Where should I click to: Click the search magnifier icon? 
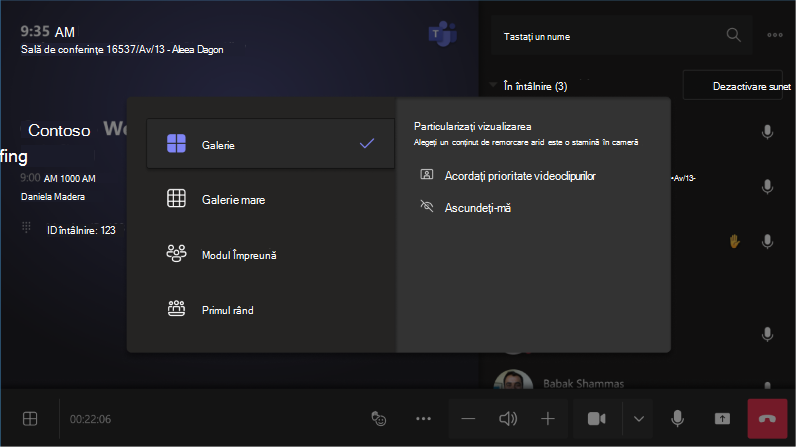tap(734, 35)
